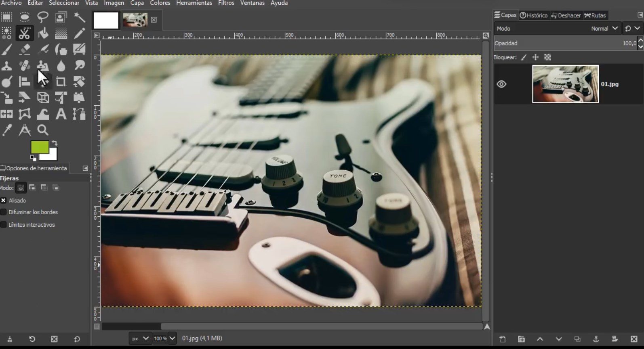Select the Gradient tool
The width and height of the screenshot is (644, 349).
(x=61, y=33)
